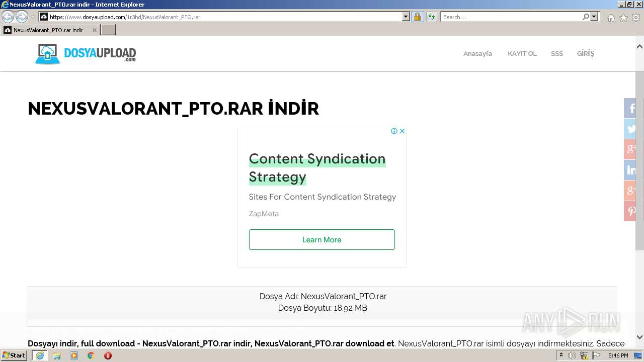The width and height of the screenshot is (644, 362).
Task: Open the Opera taskbar icon
Action: [x=108, y=355]
